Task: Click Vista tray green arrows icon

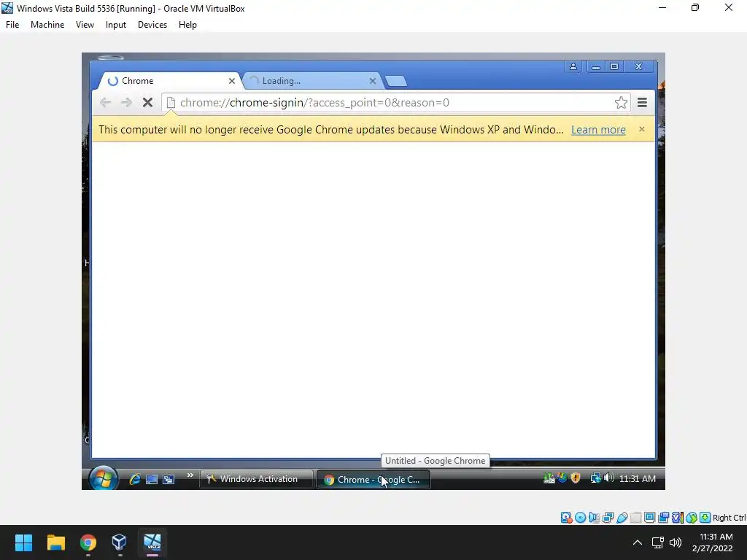Action: coord(549,478)
